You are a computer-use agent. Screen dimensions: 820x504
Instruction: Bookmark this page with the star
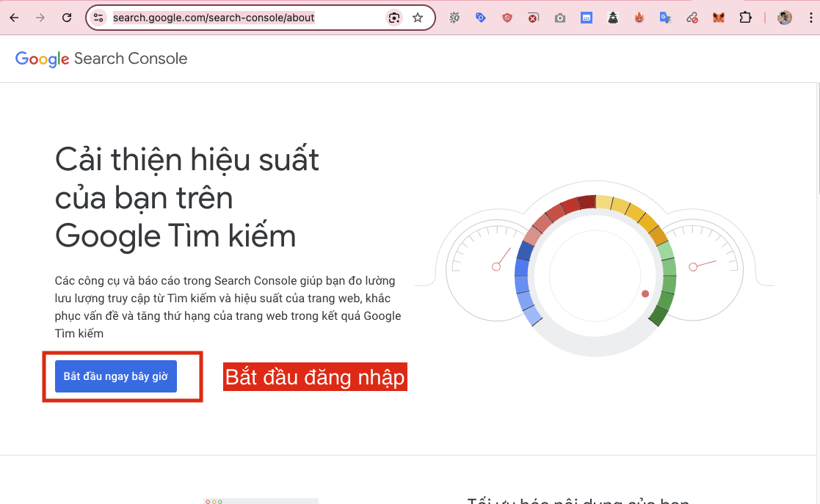tap(417, 18)
